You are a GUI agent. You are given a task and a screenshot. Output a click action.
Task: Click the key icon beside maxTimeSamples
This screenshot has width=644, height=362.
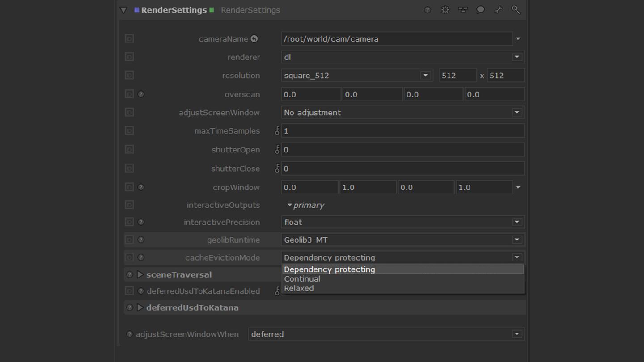(x=277, y=131)
